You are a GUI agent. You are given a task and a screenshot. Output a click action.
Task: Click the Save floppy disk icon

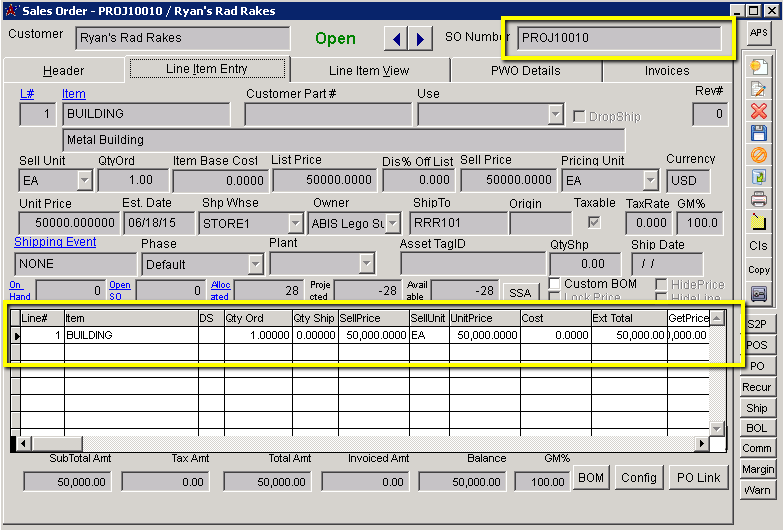[x=759, y=133]
